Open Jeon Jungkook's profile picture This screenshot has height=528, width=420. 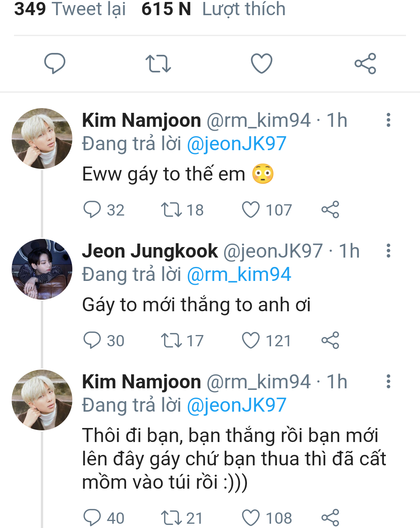(x=42, y=269)
